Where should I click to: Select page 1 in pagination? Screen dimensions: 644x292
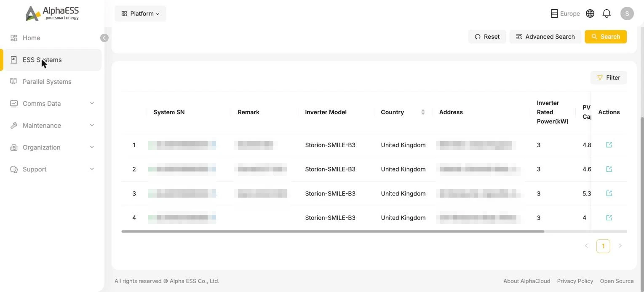click(603, 246)
